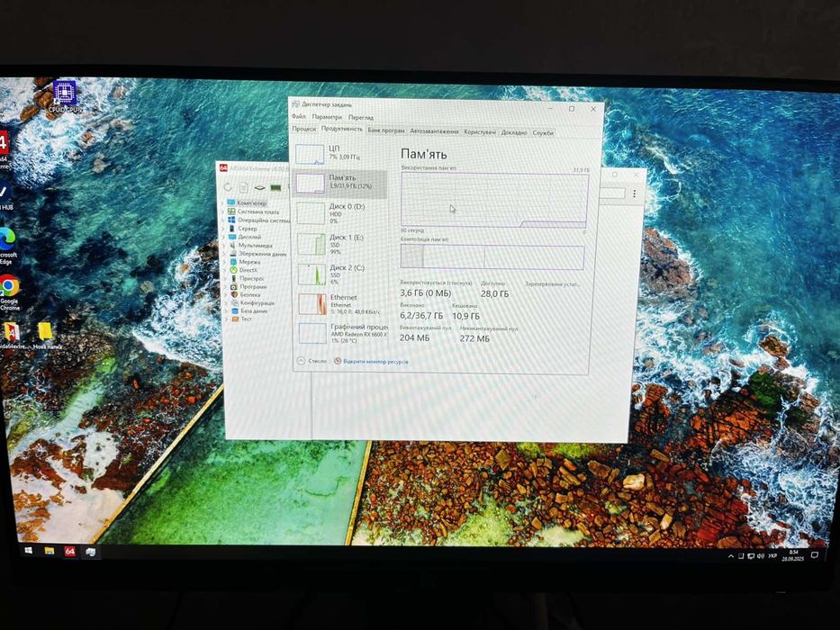Screen dimensions: 840x630
Task: Switch to the Продуктивність tab
Action: tap(342, 129)
